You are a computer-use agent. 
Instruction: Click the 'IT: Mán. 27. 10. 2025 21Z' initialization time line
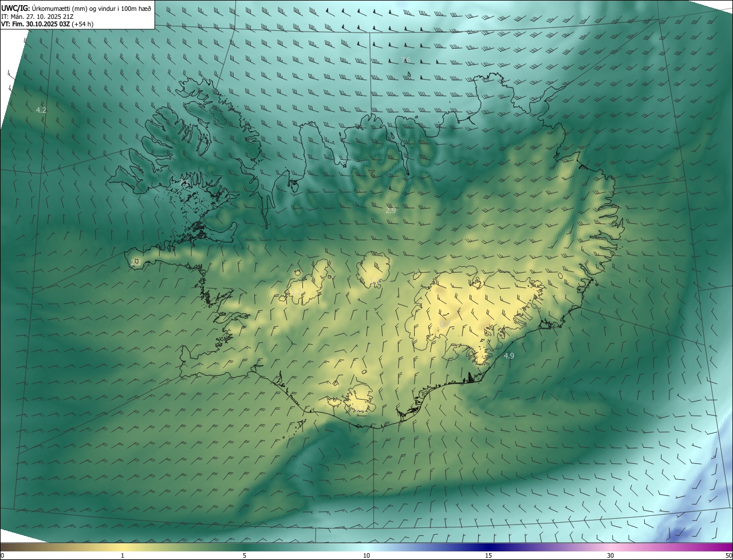point(37,17)
